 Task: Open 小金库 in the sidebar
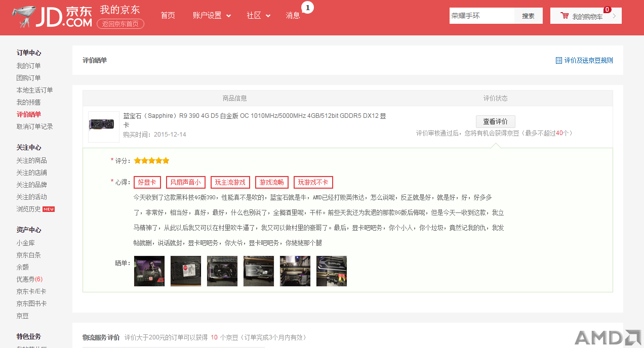[25, 243]
